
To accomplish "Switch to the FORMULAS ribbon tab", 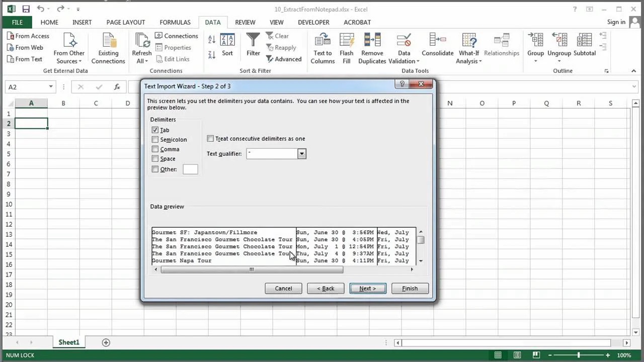I will tap(175, 22).
